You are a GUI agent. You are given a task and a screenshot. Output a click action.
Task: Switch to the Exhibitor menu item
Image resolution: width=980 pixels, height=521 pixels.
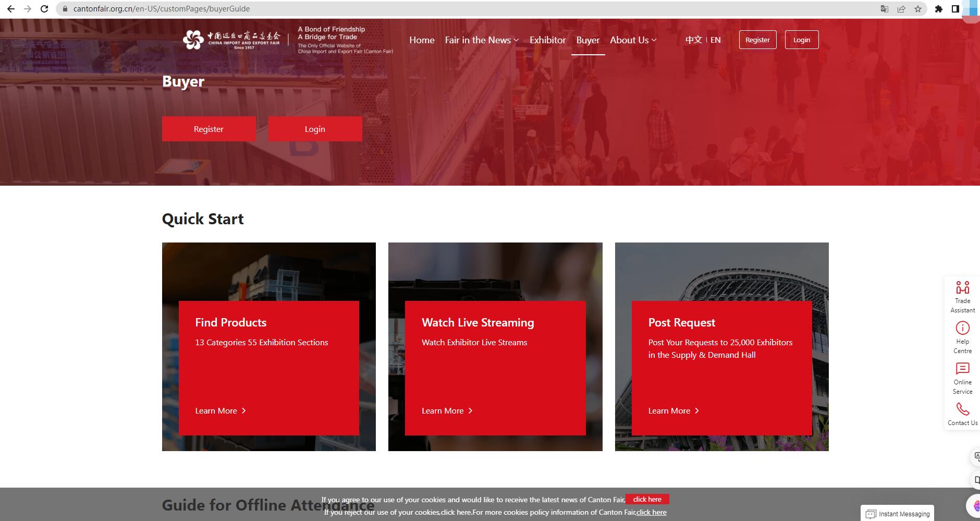(x=547, y=40)
